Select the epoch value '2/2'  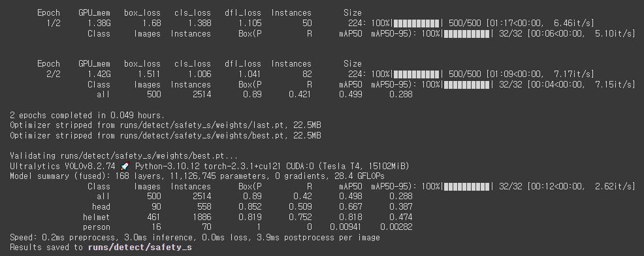54,74
